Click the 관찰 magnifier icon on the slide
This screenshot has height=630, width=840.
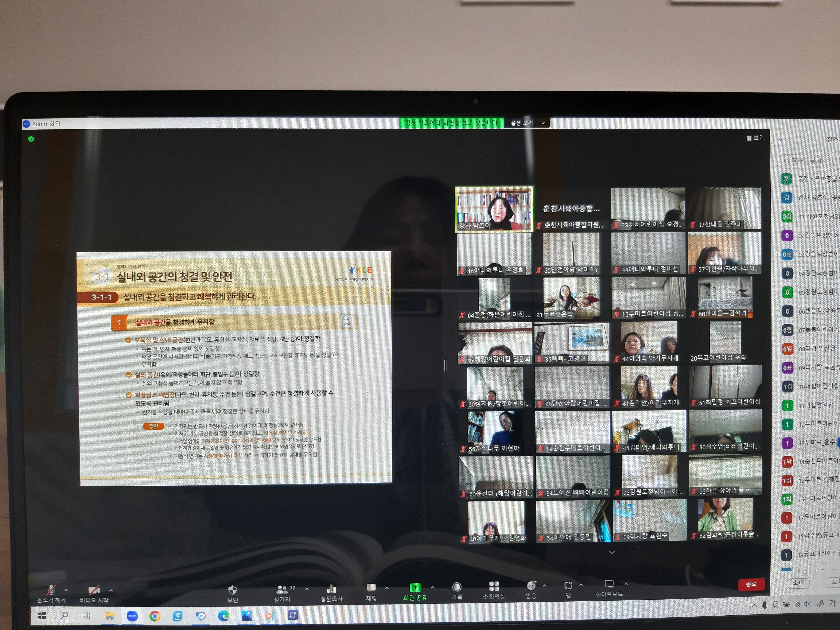click(346, 321)
